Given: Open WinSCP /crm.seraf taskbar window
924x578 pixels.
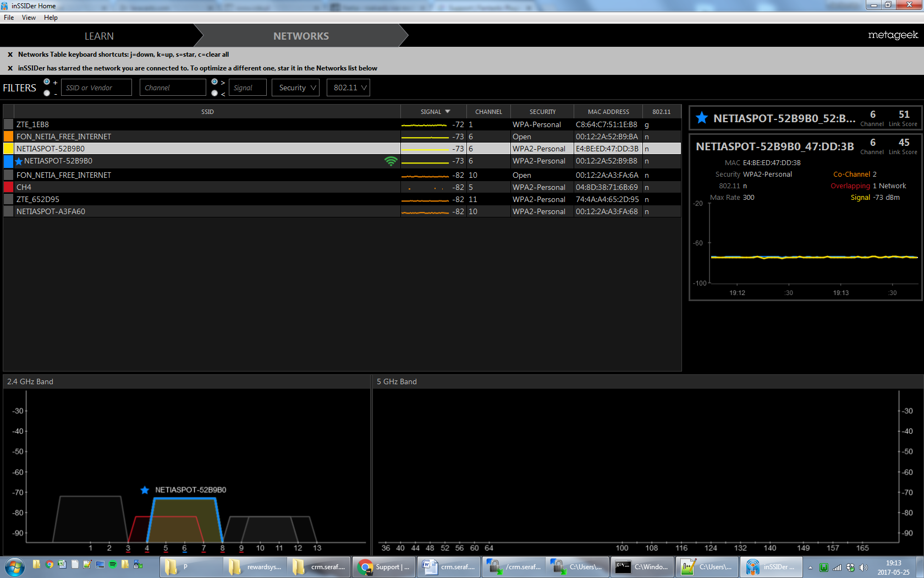Looking at the screenshot, I should pos(514,567).
